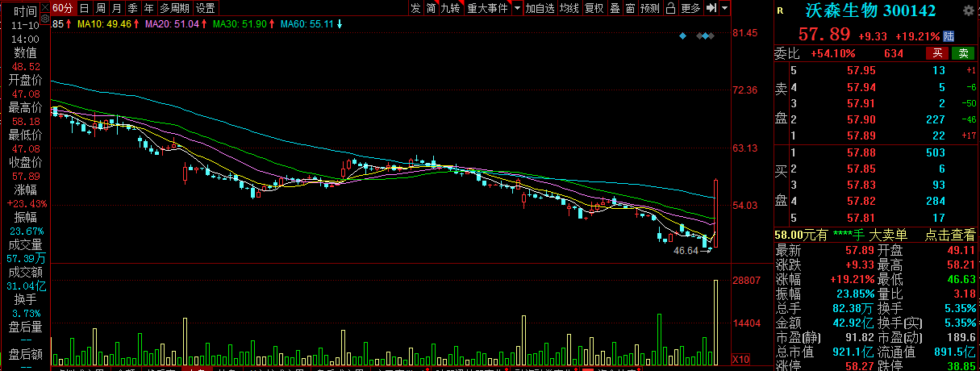The height and width of the screenshot is (371, 980).
Task: Open the dropdown arrow after collapse icon
Action: 725,8
